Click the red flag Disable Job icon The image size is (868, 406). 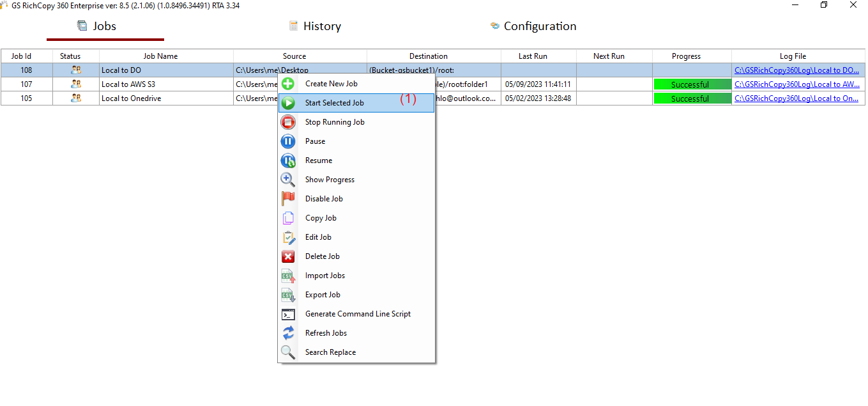[x=288, y=199]
